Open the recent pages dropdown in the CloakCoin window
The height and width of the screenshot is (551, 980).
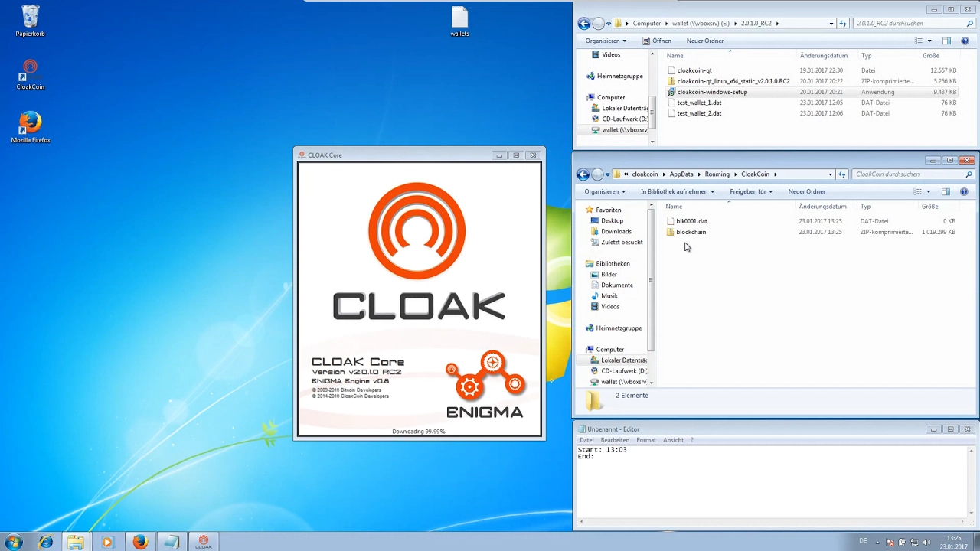[x=609, y=174]
